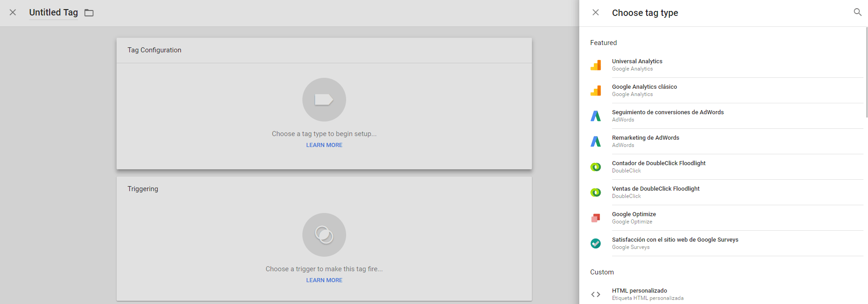Click the folder icon beside Untitled Tag
Viewport: 868px width, 304px height.
click(x=89, y=13)
